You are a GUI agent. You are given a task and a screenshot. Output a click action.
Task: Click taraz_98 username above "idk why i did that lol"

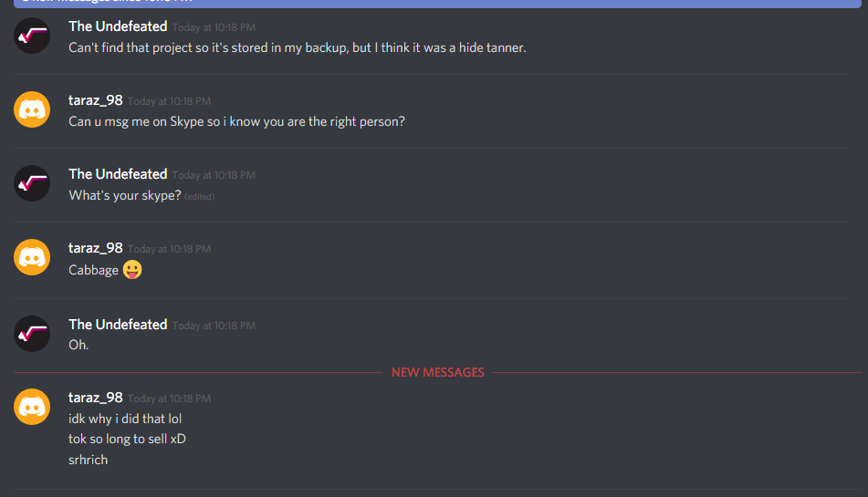click(95, 397)
